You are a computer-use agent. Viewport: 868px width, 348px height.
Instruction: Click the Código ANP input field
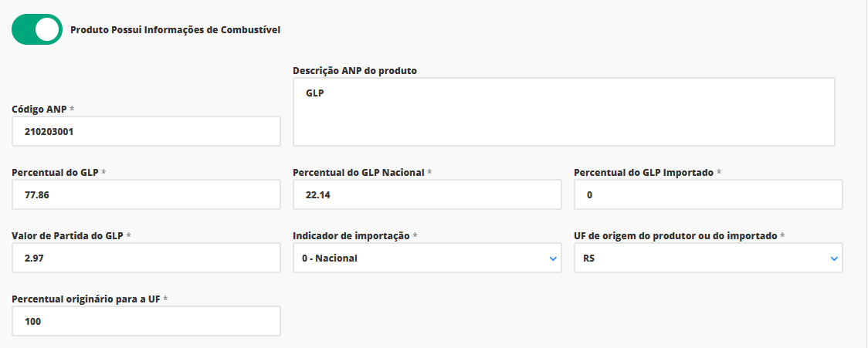[x=146, y=131]
